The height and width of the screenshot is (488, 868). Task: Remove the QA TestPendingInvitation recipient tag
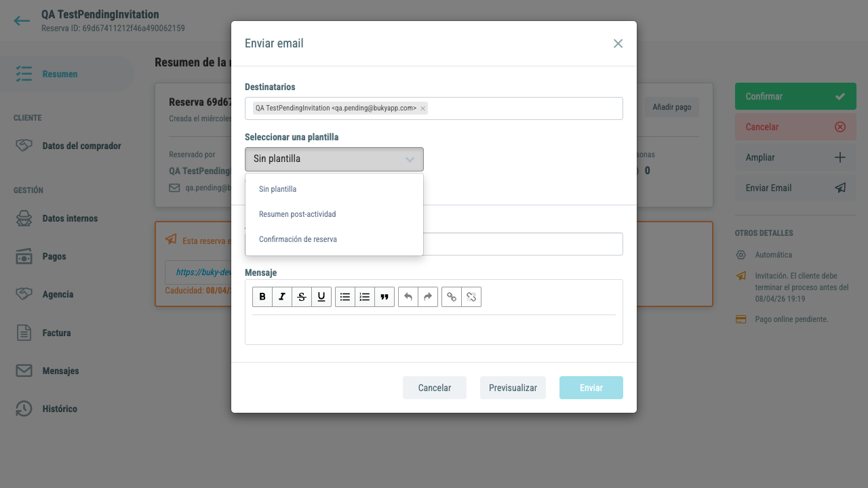click(422, 108)
